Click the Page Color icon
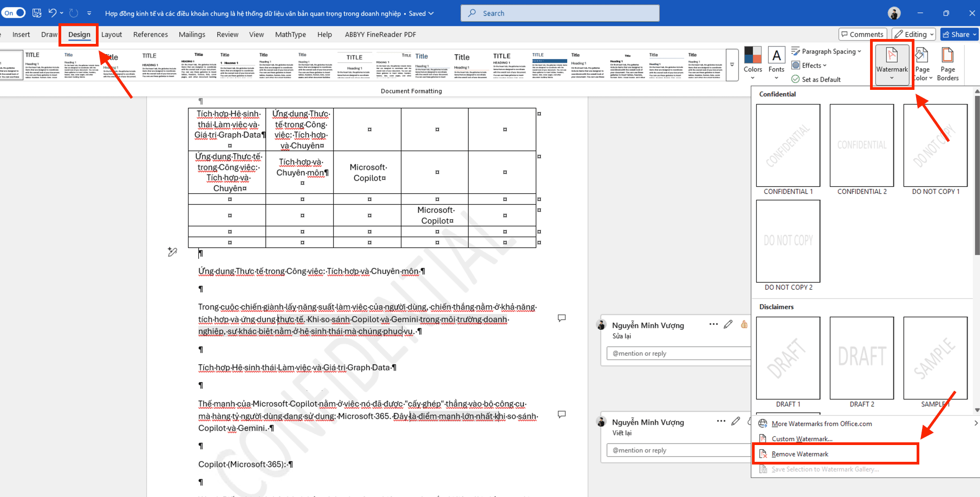The width and height of the screenshot is (980, 497). pyautogui.click(x=923, y=64)
